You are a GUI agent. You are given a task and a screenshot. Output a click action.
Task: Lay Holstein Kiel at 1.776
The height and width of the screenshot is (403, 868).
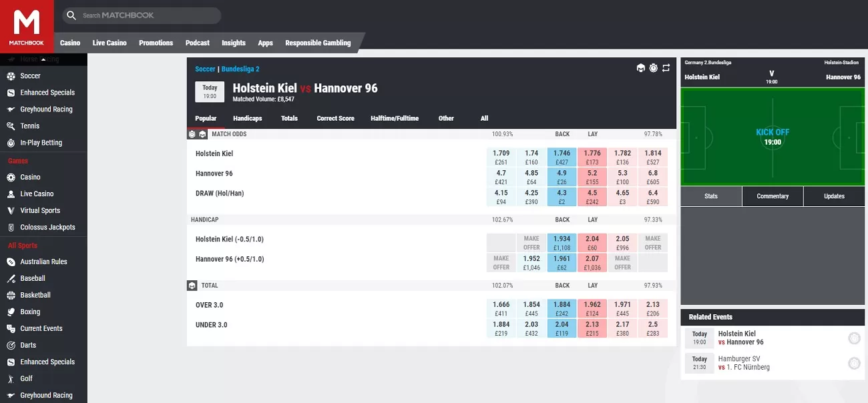pos(592,157)
